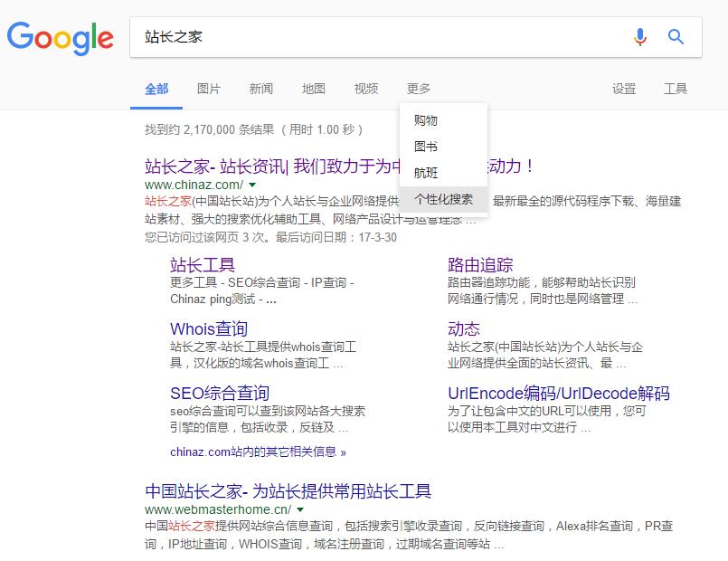Open the Whois查询 sitelink
The width and height of the screenshot is (728, 561).
pos(209,329)
